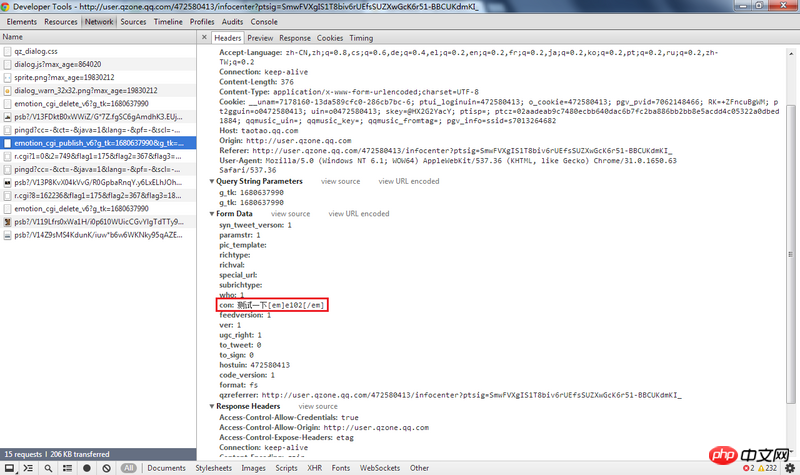Open the Elements panel tab
Viewport: 800px width, 475px height.
click(x=21, y=21)
